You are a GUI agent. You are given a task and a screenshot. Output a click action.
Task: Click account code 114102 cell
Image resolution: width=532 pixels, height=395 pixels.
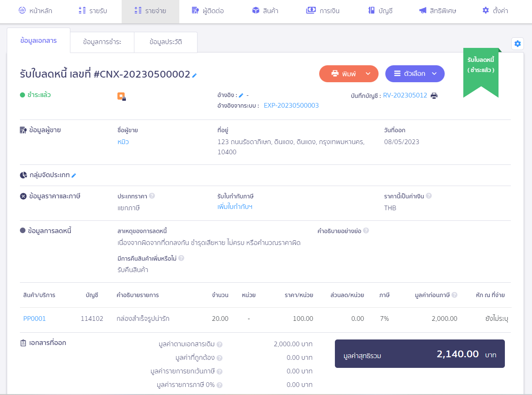click(92, 319)
